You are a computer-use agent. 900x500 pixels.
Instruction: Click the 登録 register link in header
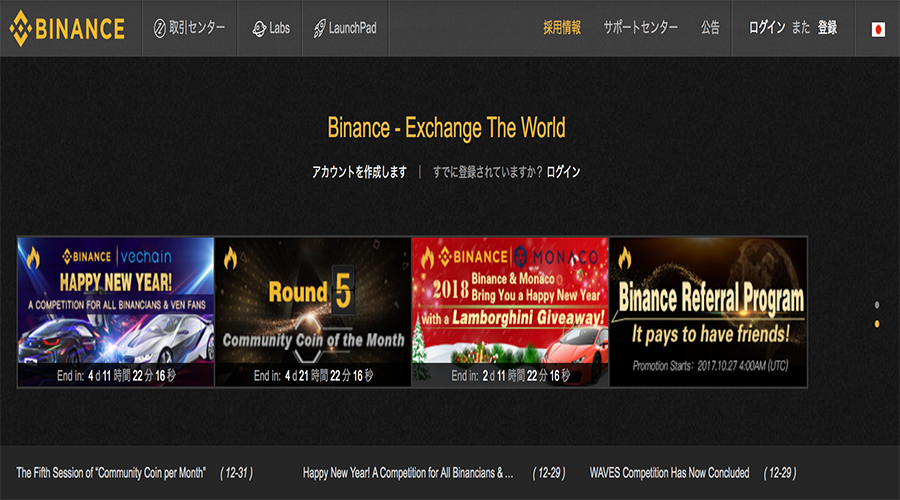827,28
